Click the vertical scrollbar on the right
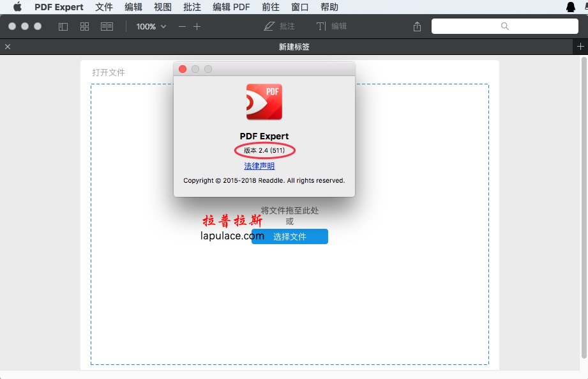Screen dimensions: 588x379 click(584, 208)
